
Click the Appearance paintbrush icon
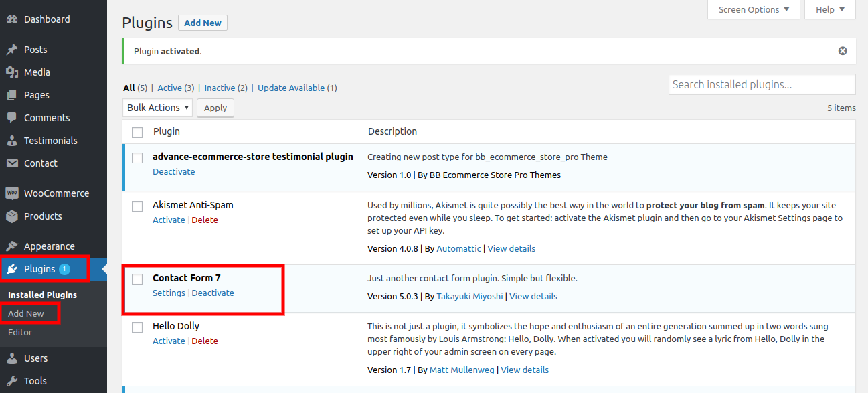pyautogui.click(x=12, y=246)
